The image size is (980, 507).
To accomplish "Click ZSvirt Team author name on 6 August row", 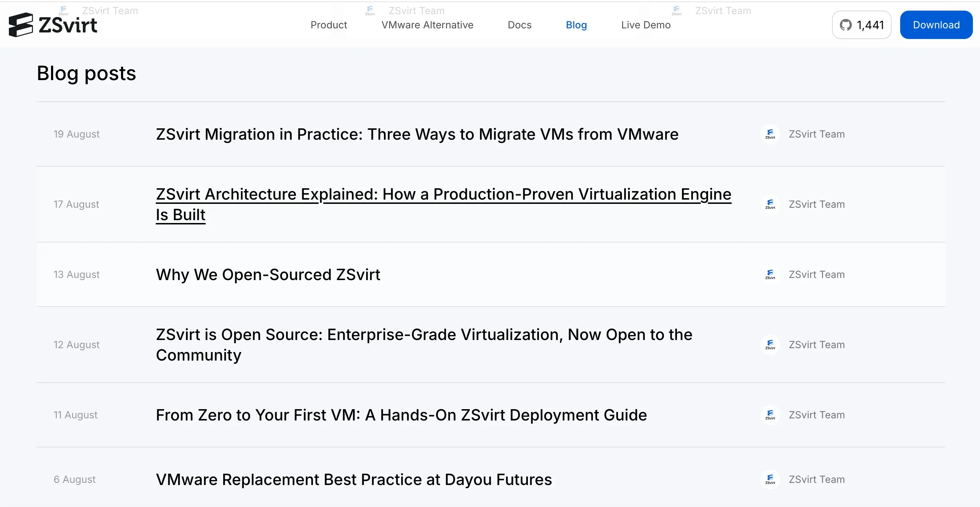I will [816, 480].
